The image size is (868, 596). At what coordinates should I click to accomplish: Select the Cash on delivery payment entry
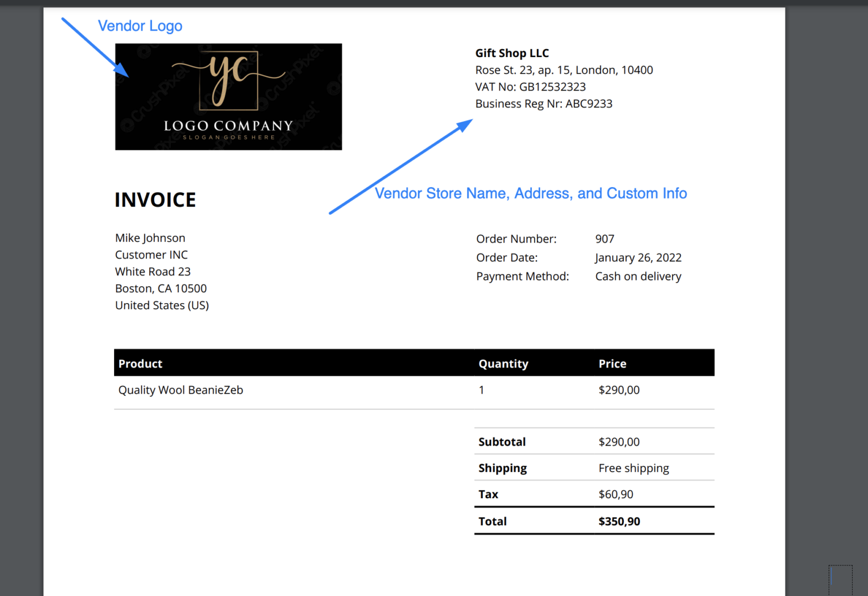638,276
